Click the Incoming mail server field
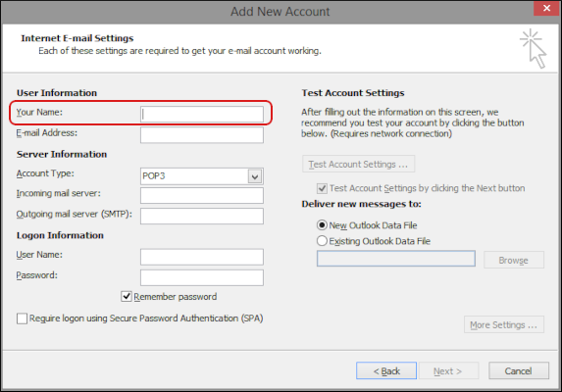 tap(202, 195)
